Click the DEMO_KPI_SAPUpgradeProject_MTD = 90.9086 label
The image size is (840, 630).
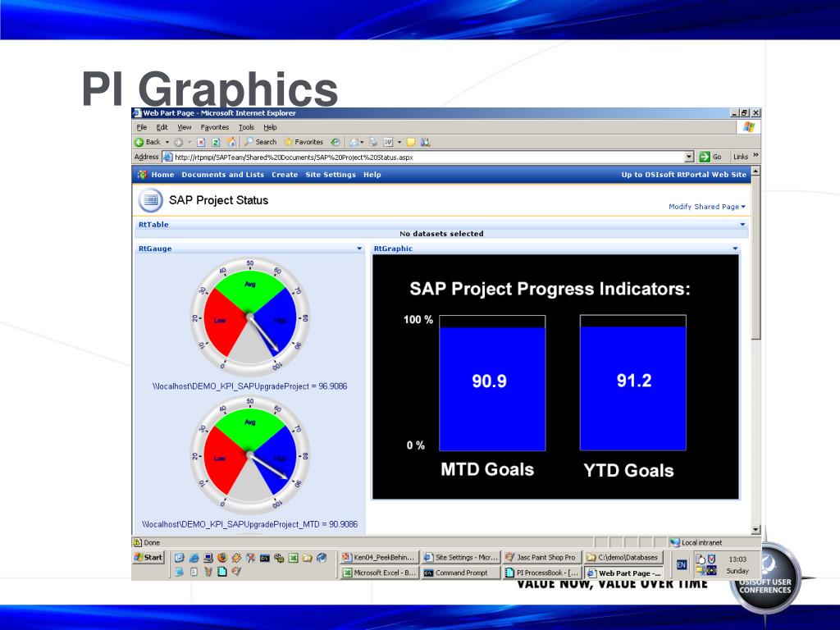pos(249,524)
